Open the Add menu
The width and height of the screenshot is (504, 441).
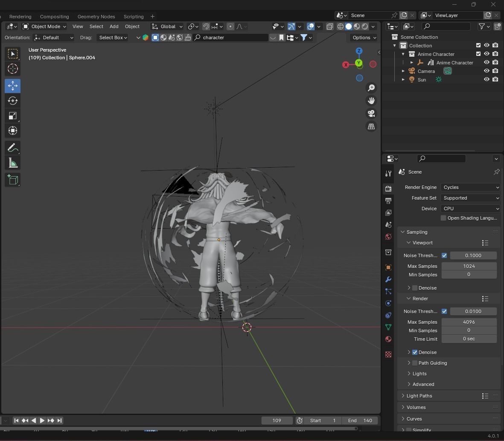[114, 26]
